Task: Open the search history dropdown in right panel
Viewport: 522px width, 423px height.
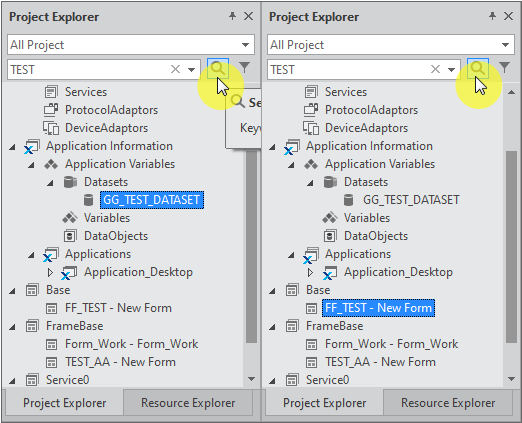Action: pyautogui.click(x=451, y=70)
